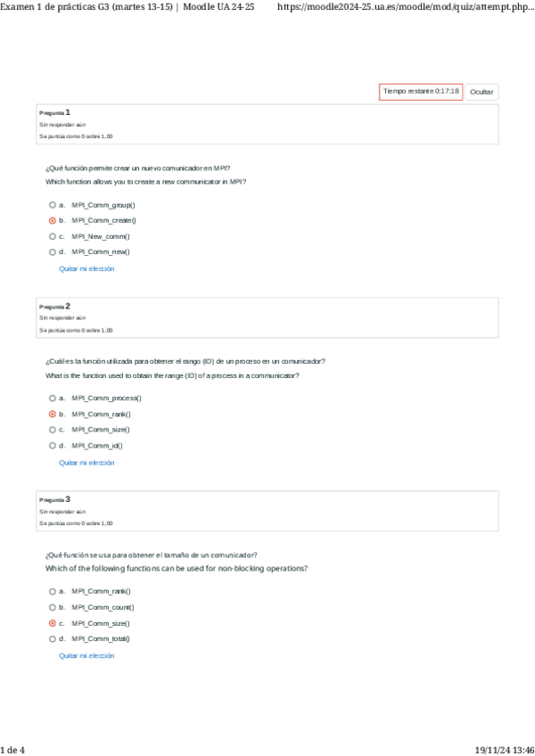535x756 pixels.
Task: Select radio option a. MPI_Comm_group()
Action: [x=53, y=204]
